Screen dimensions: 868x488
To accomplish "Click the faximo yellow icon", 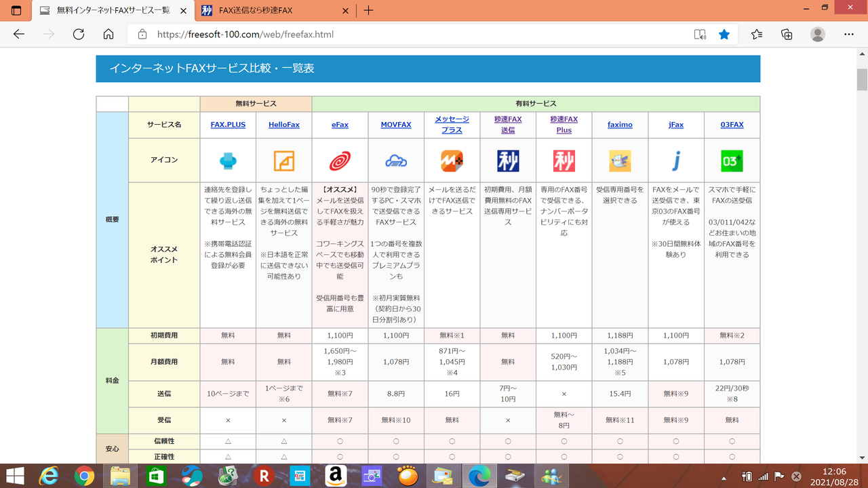I will (x=620, y=161).
